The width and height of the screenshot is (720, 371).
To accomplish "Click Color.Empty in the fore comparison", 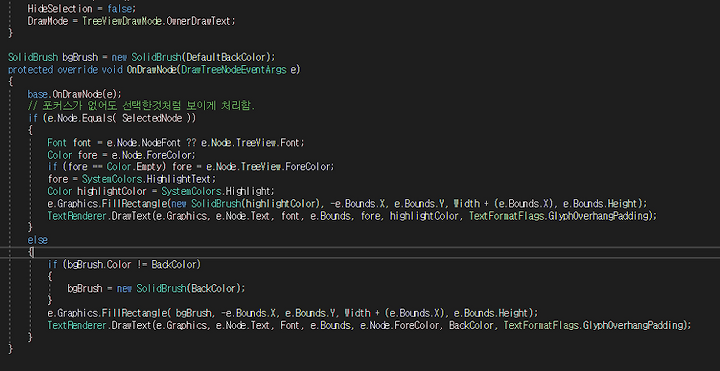I will click(x=135, y=167).
